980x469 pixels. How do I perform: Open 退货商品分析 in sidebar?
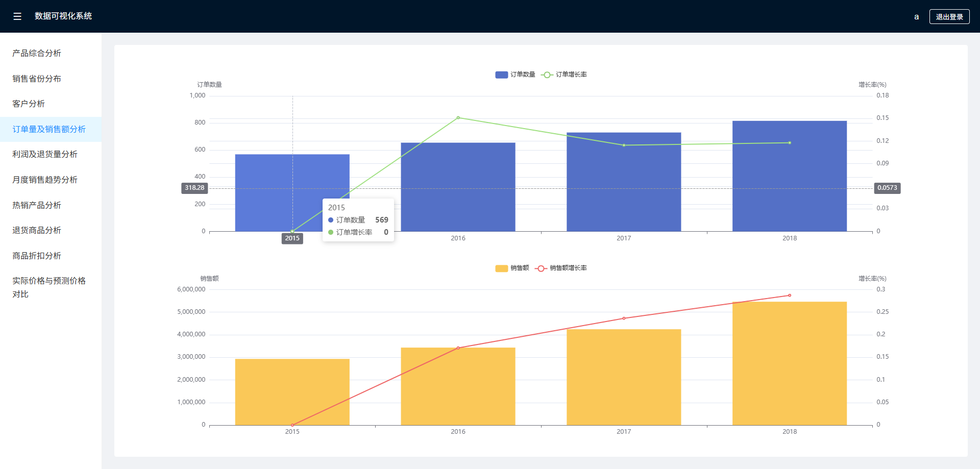tap(51, 230)
